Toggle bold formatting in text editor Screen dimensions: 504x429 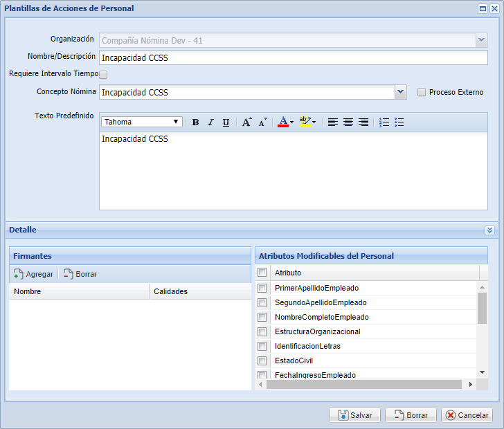pyautogui.click(x=195, y=122)
